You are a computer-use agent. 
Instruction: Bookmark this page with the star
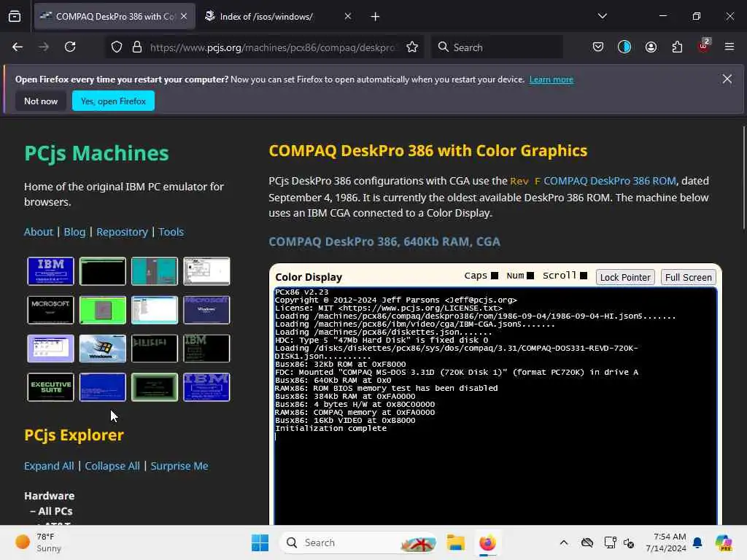(x=412, y=47)
